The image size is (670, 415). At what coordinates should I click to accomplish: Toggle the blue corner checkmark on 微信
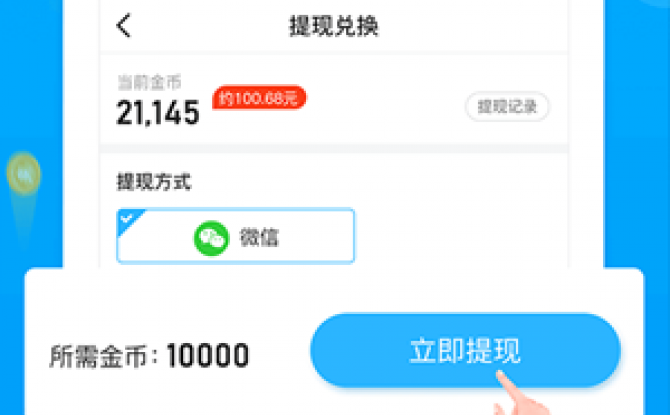pos(127,219)
